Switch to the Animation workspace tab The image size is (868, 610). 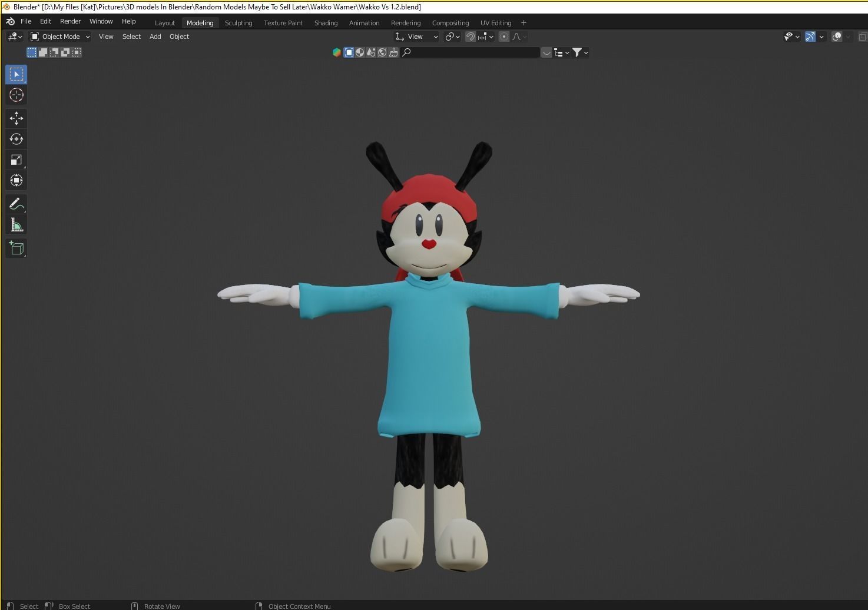click(x=364, y=22)
